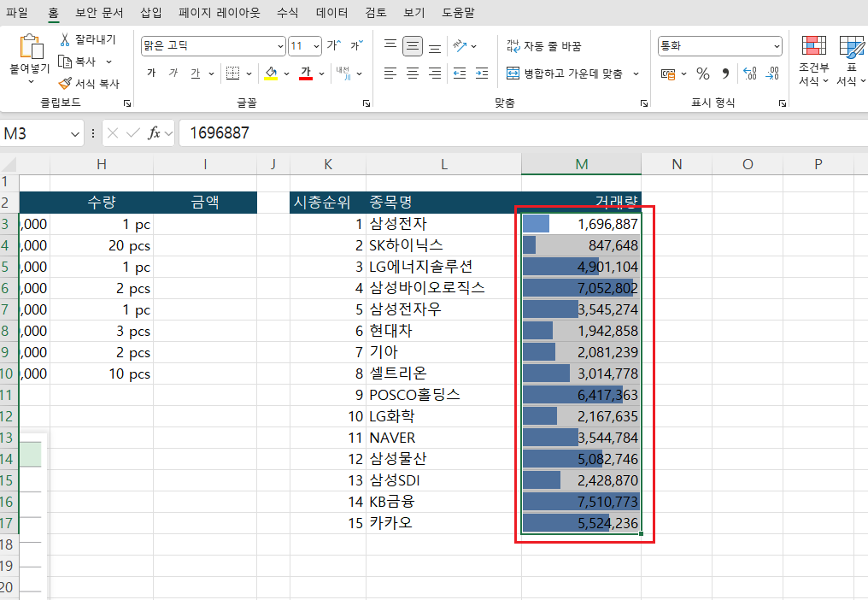Click the fill color bucket icon

coord(271,74)
